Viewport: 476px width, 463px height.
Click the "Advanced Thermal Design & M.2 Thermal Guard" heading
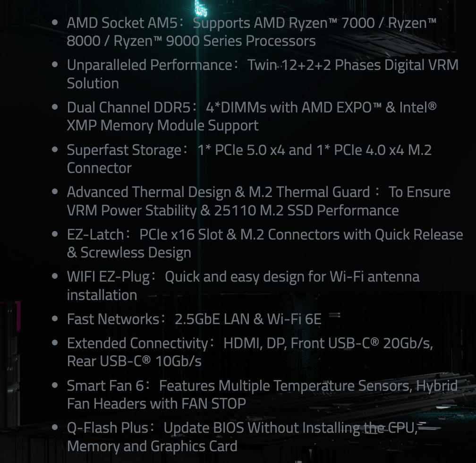click(218, 192)
